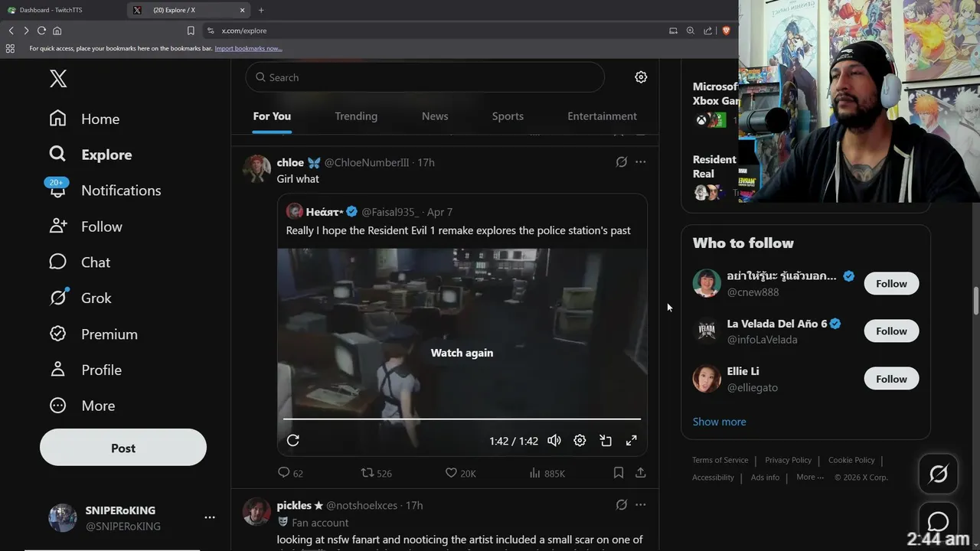Open Cookie Policy link

pos(851,460)
